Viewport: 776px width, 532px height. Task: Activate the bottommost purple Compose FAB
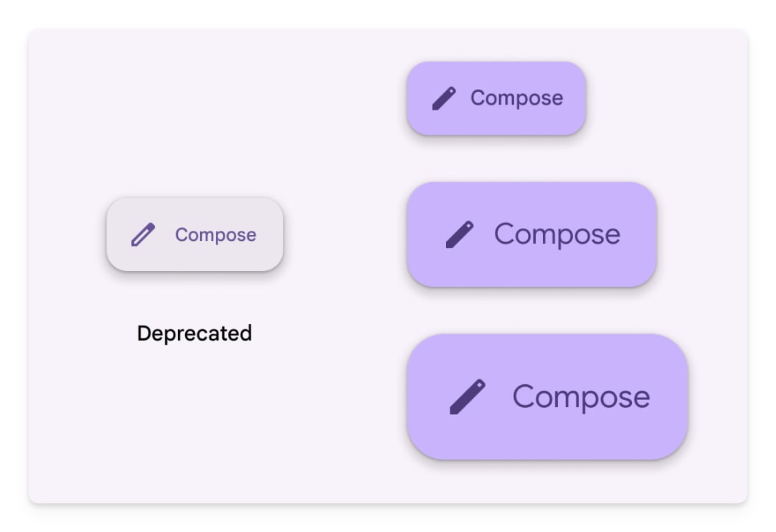click(x=547, y=396)
